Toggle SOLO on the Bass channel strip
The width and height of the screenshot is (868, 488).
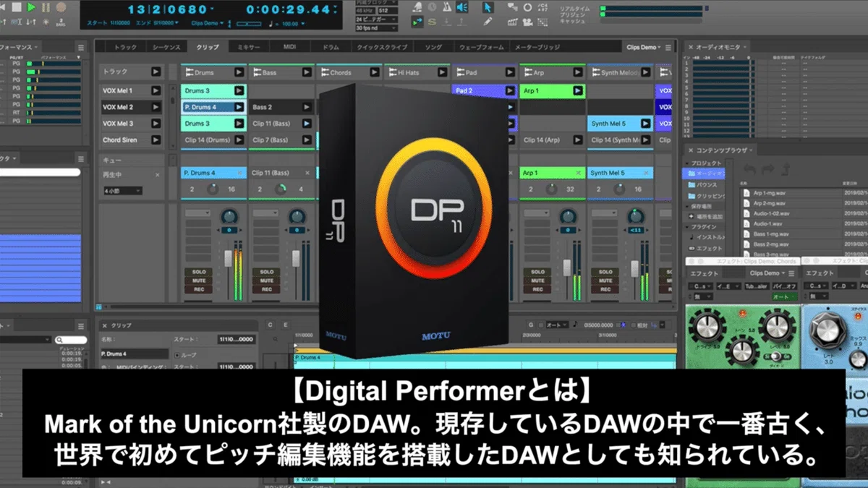click(267, 272)
